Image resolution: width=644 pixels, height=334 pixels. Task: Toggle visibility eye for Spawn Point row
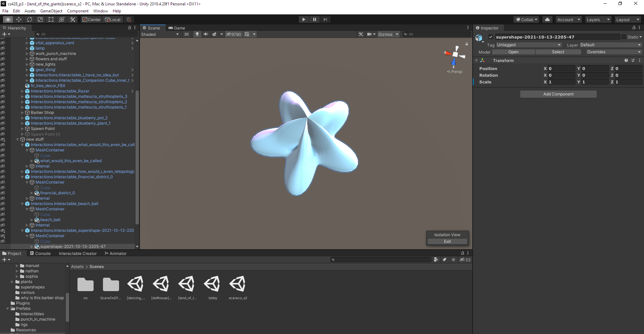[x=3, y=129]
